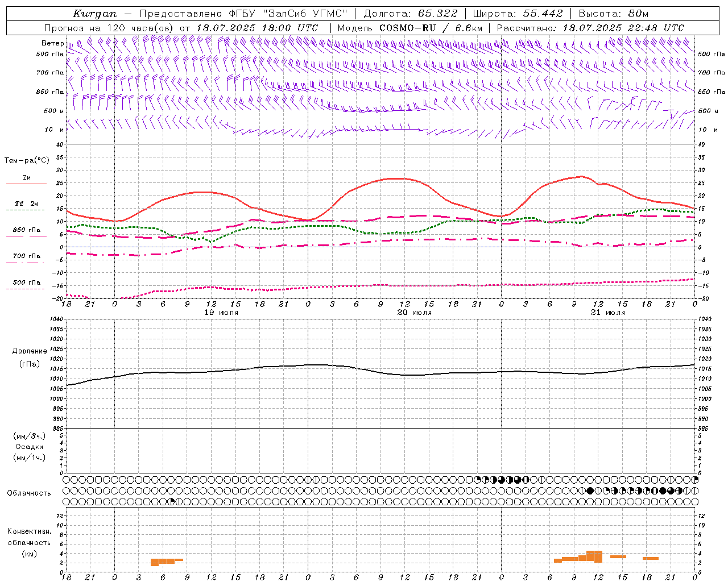Viewport: 728px width, 582px height.
Task: Click the Модель COSMO-RU / 6.6км label
Action: tap(410, 28)
